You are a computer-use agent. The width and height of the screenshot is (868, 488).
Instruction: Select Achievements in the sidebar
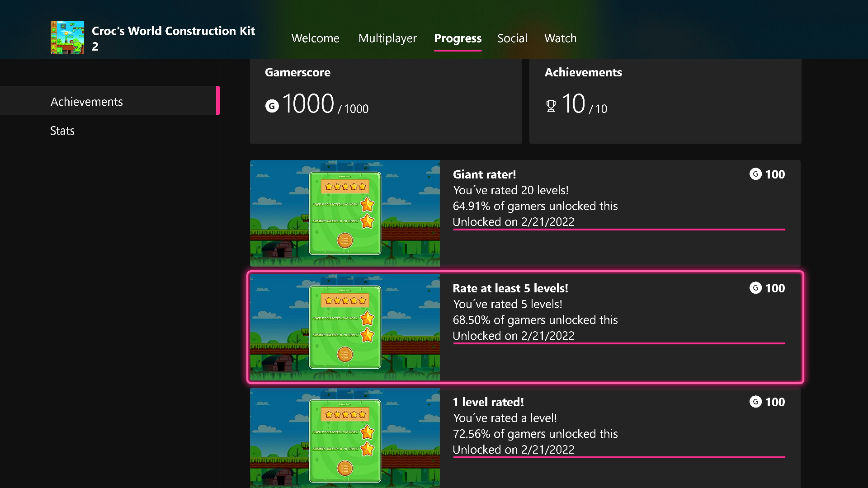[110, 100]
